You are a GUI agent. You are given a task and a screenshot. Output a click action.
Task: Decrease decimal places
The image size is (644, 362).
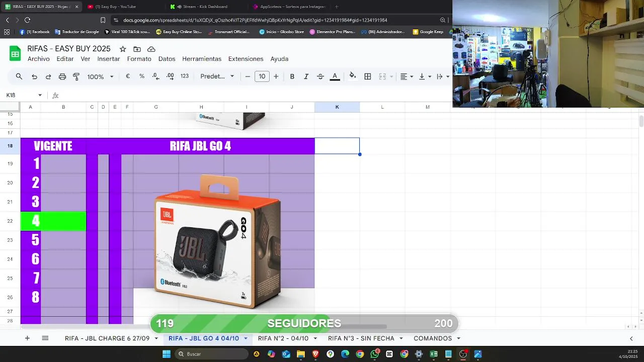pyautogui.click(x=156, y=76)
